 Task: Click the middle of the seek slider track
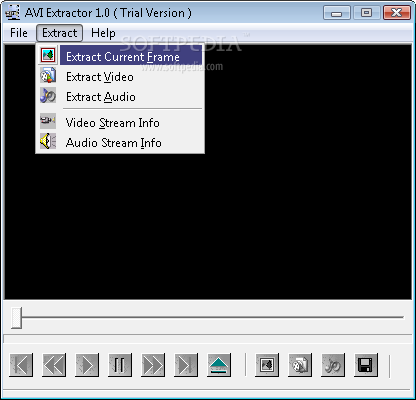tap(207, 317)
